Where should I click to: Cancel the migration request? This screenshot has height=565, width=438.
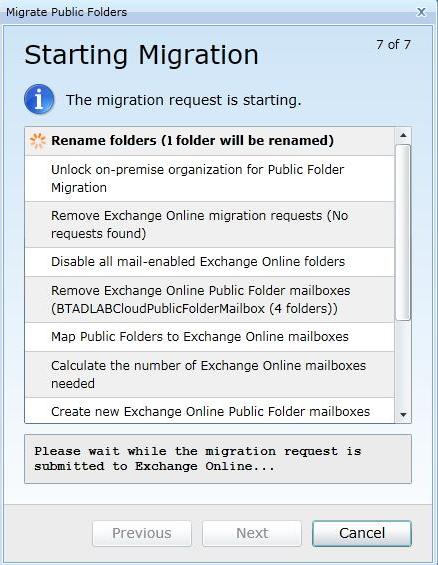coord(362,533)
